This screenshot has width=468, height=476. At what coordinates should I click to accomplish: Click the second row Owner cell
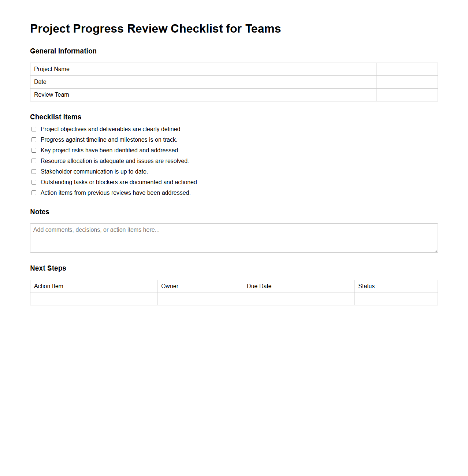point(200,301)
